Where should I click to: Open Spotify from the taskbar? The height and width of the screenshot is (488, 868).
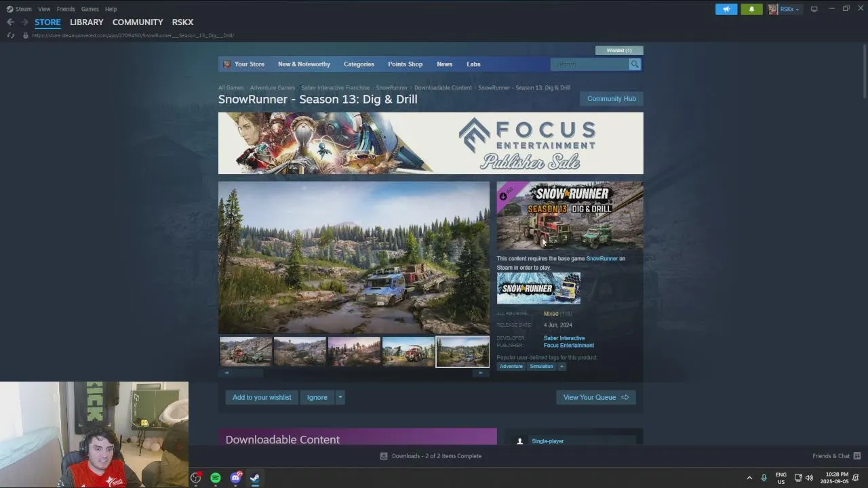(x=216, y=478)
